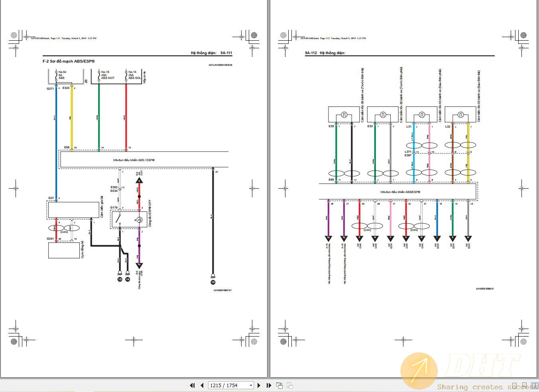The image size is (539, 392).
Task: Switch to two-page facing view
Action: pyautogui.click(x=535, y=386)
